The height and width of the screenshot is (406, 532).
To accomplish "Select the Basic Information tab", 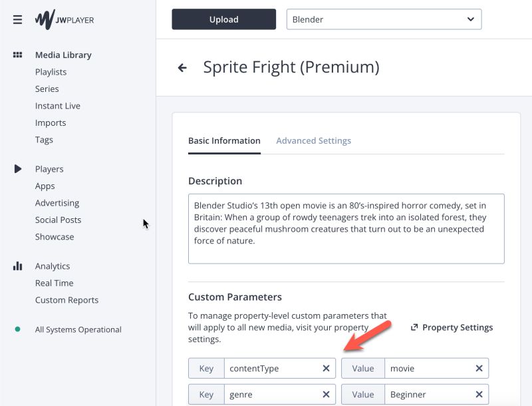I will click(224, 141).
